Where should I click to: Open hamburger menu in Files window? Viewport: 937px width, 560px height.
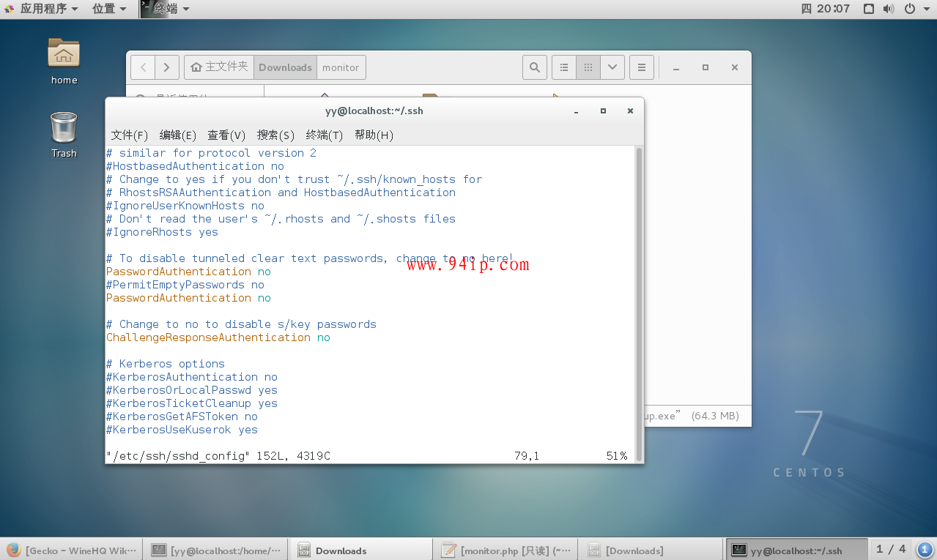641,67
